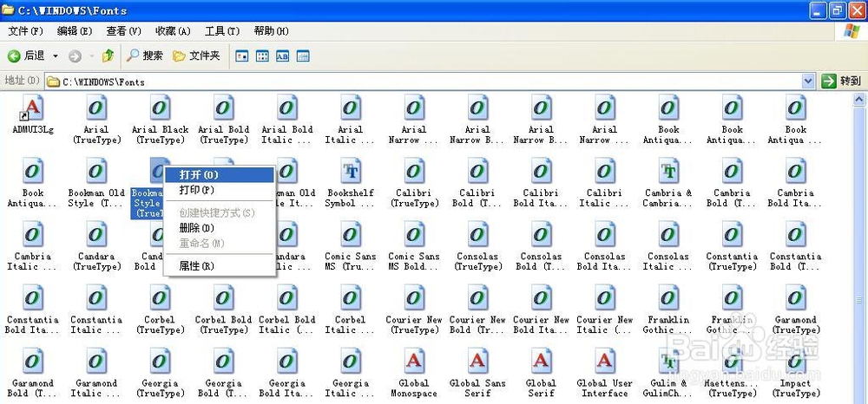
Task: Switch to large icons view
Action: pyautogui.click(x=242, y=55)
